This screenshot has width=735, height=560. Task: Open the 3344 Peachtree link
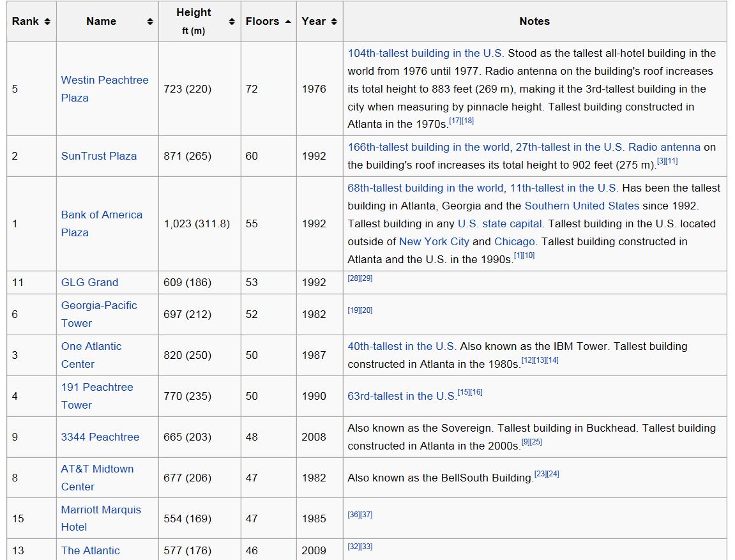click(x=100, y=437)
